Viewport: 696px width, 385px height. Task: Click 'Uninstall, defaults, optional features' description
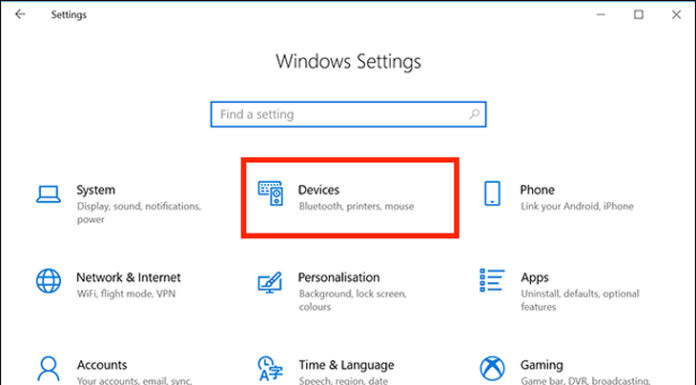coord(580,300)
